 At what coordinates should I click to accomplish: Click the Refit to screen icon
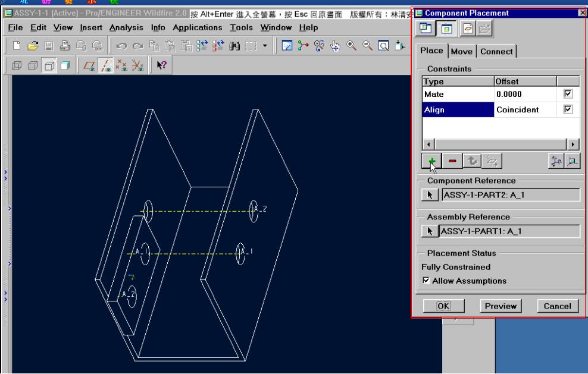[x=383, y=46]
